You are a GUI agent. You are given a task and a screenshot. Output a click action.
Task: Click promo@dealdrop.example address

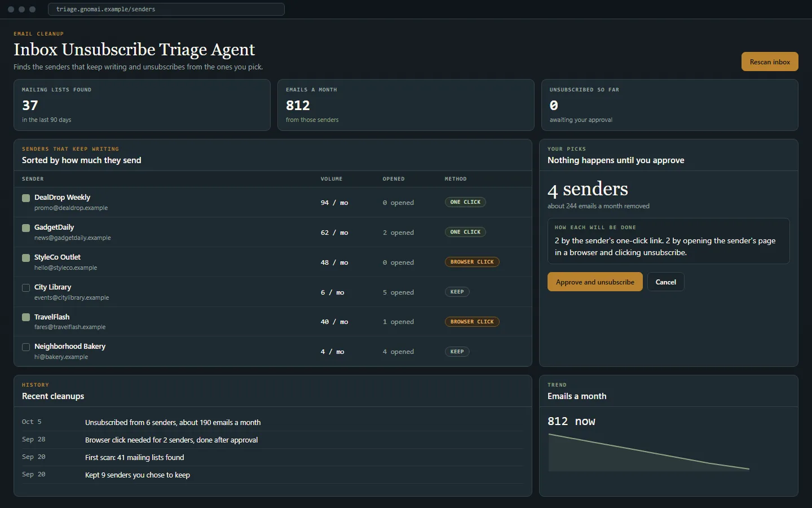pyautogui.click(x=71, y=208)
